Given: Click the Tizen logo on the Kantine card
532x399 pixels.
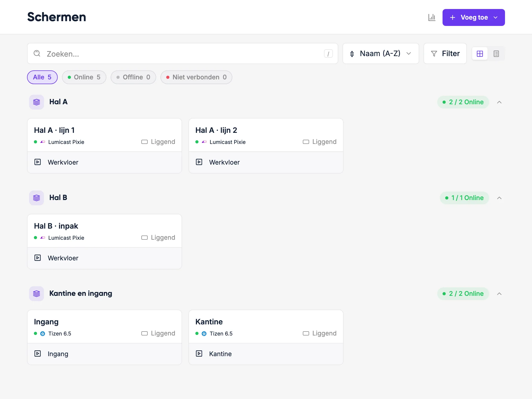Looking at the screenshot, I should pyautogui.click(x=204, y=334).
